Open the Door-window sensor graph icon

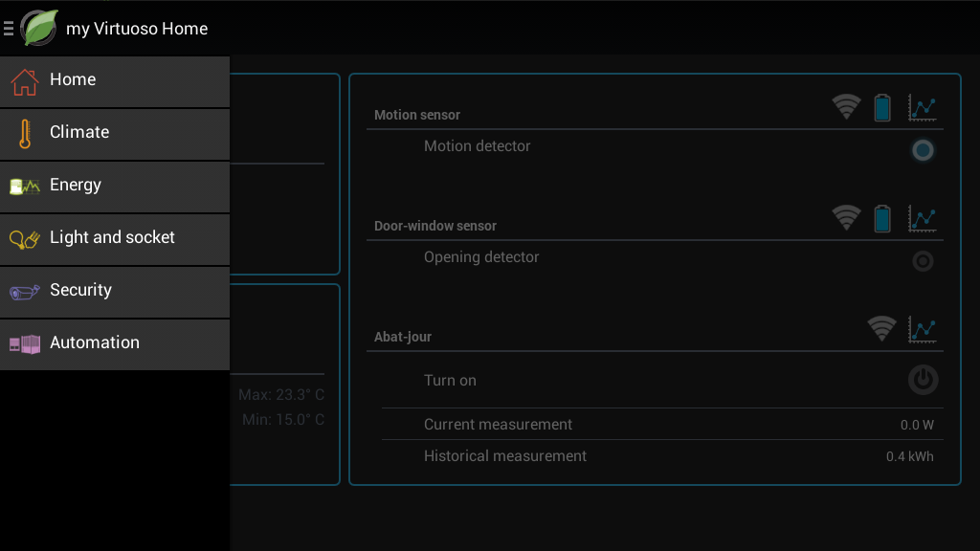(x=922, y=219)
